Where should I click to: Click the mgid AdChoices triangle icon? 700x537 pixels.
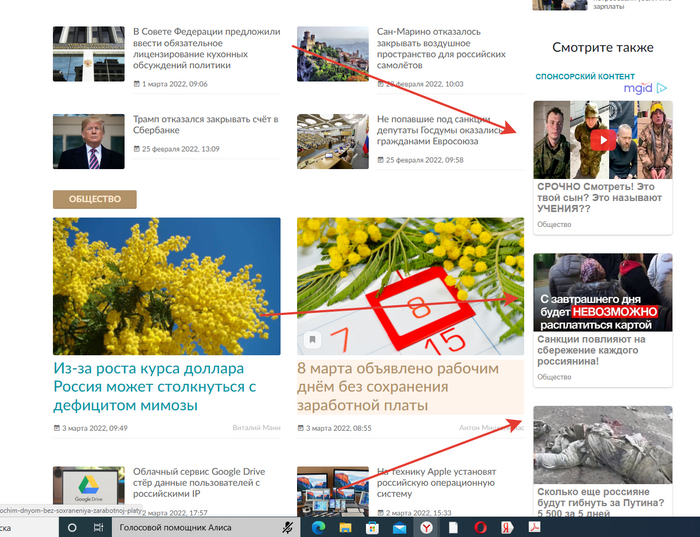(x=662, y=88)
